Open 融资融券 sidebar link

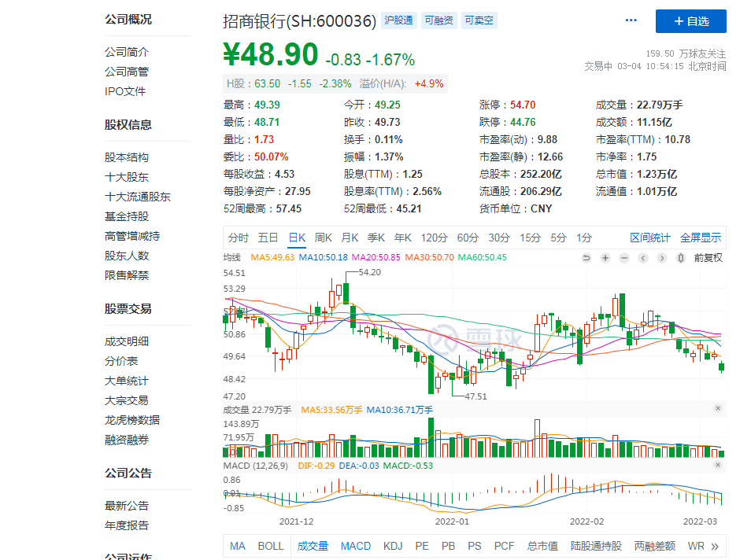tap(127, 440)
